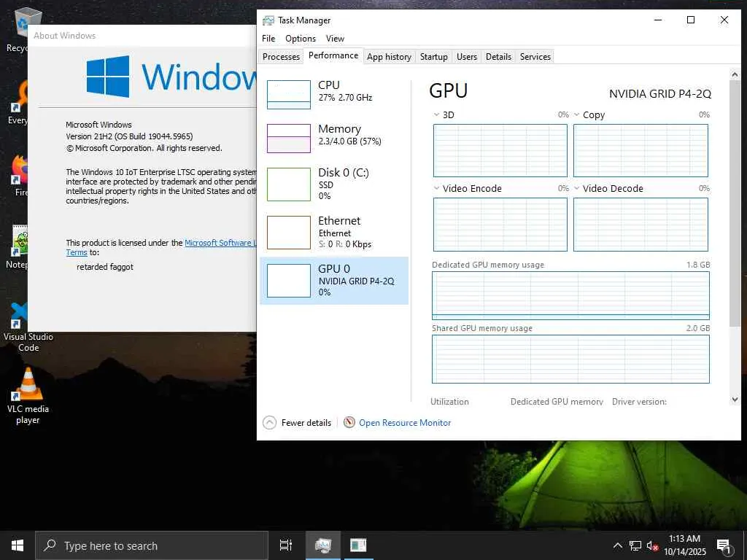This screenshot has height=560, width=747.
Task: Open the Video Encode engine dropdown
Action: click(x=436, y=189)
